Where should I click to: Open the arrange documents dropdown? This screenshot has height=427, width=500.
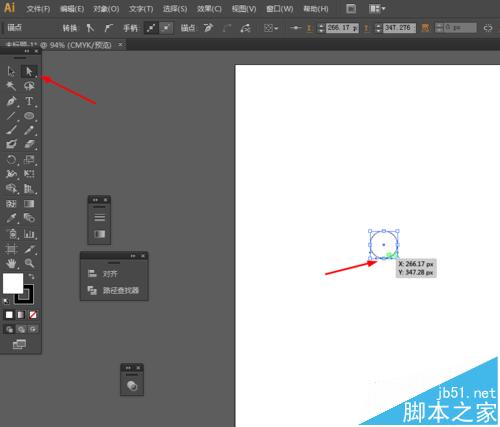pyautogui.click(x=377, y=9)
